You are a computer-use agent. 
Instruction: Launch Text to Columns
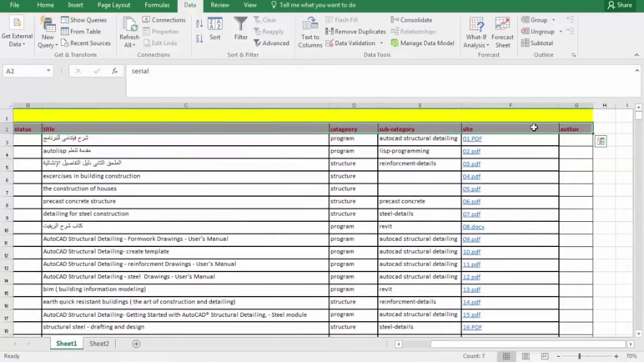[x=310, y=32]
